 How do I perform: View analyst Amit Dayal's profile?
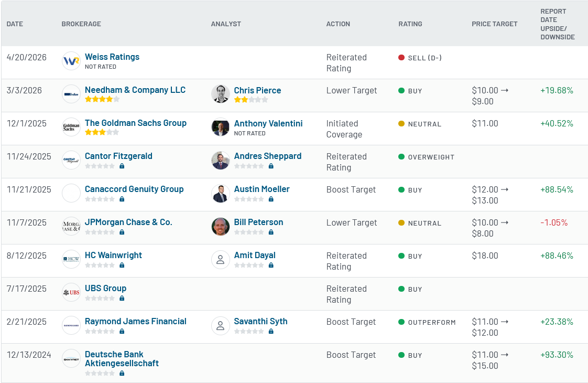[255, 256]
